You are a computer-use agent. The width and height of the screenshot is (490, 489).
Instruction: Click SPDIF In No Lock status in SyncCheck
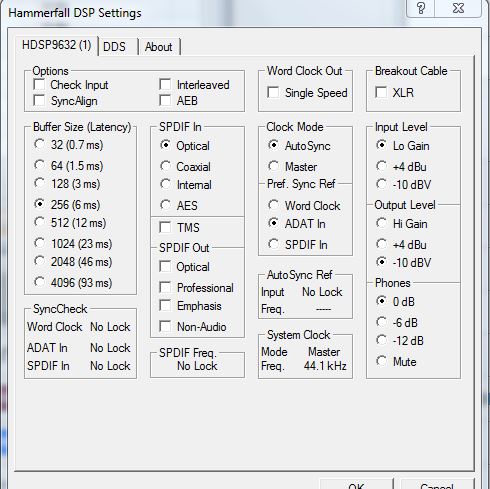(x=110, y=366)
